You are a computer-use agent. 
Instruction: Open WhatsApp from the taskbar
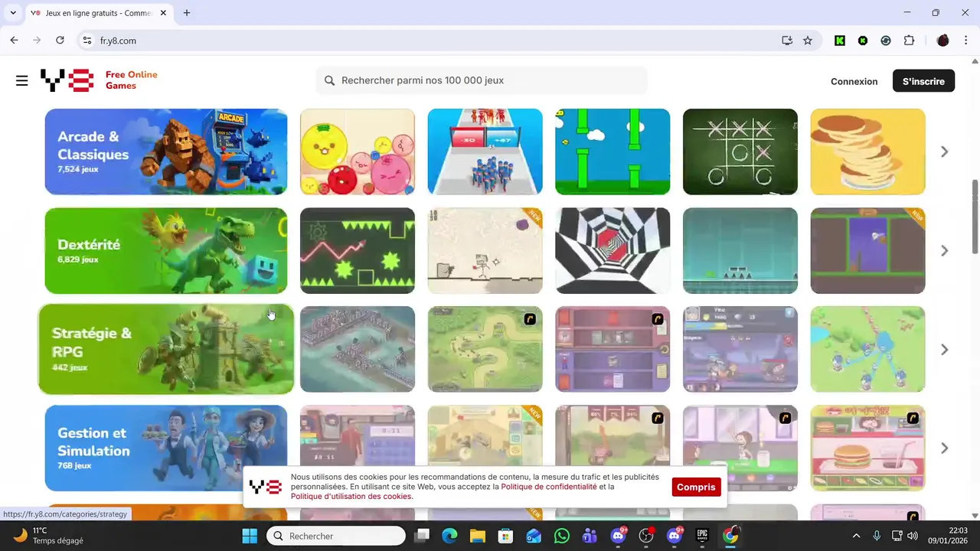click(562, 536)
